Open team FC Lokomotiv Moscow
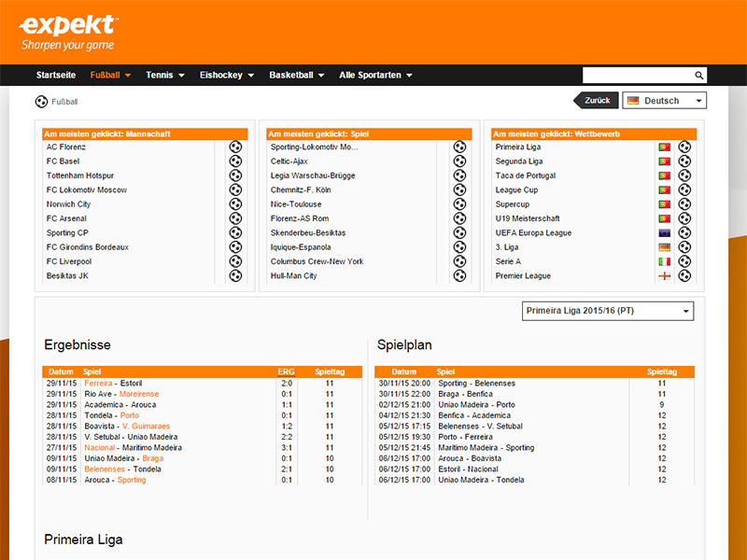Image resolution: width=747 pixels, height=560 pixels. (87, 189)
